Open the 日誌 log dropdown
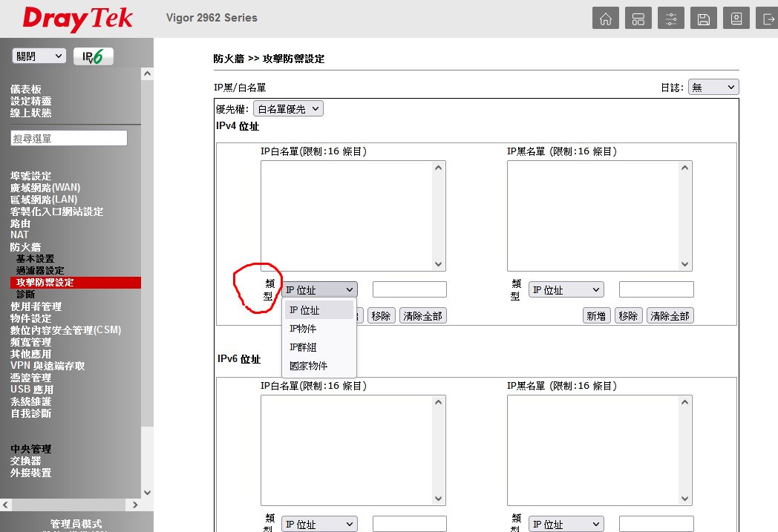 (x=713, y=88)
